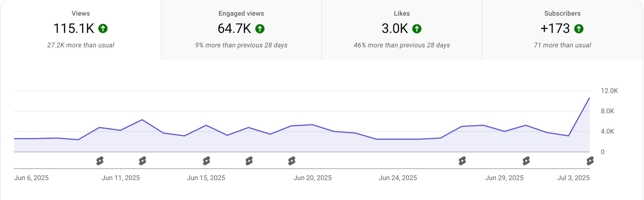Select the green trend arrow beside 3.0K
The width and height of the screenshot is (644, 200).
[x=417, y=28]
